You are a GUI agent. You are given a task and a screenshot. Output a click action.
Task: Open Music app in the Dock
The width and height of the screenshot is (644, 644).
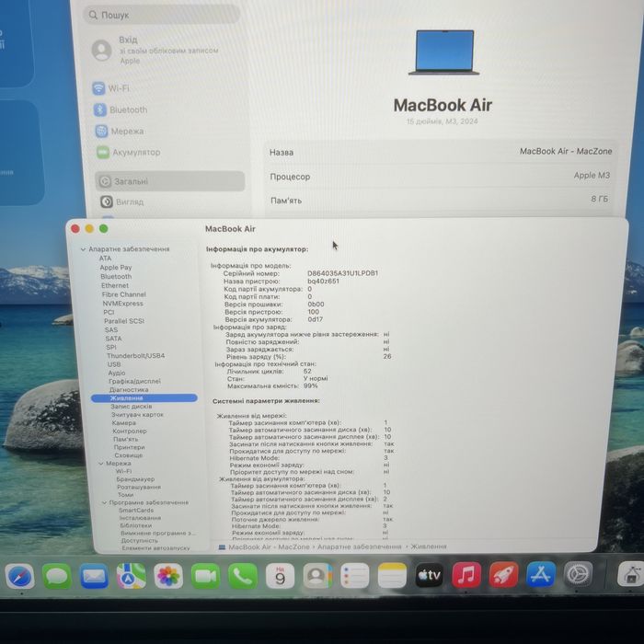(x=466, y=575)
